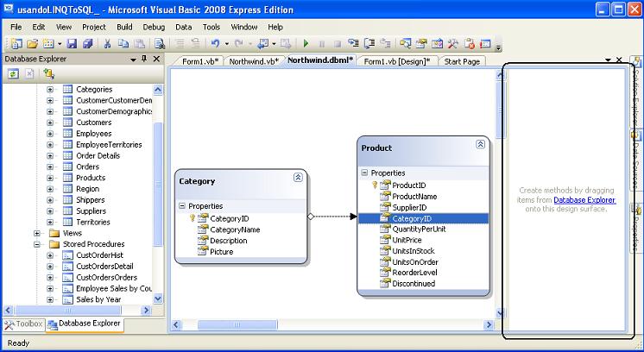Open Database Explorer window position dropdown
Viewport: 644px width, 352px height.
pos(133,60)
